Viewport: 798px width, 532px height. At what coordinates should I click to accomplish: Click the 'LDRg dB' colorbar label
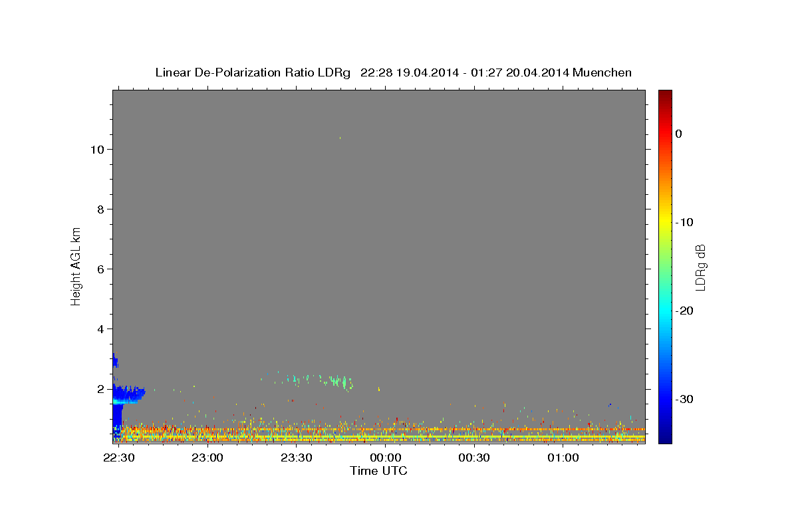click(700, 267)
